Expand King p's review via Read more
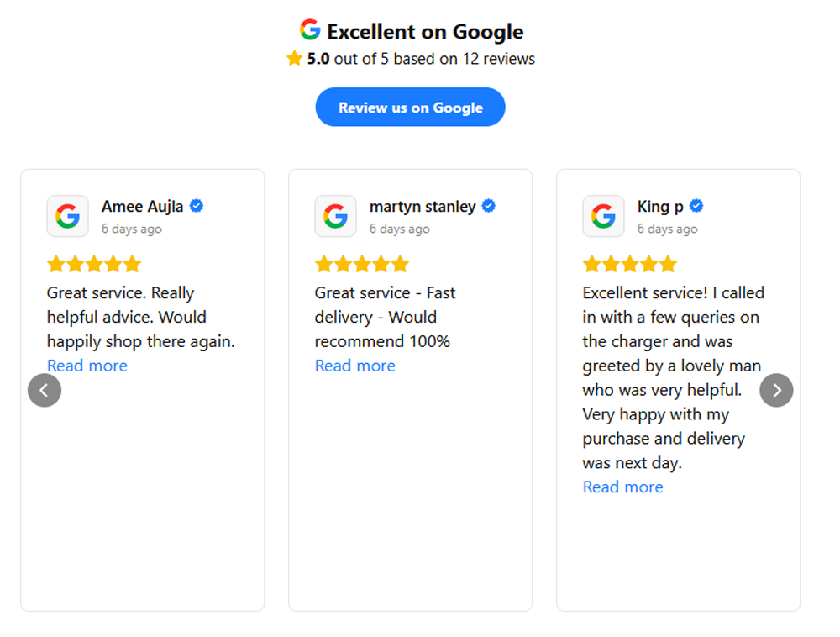Image resolution: width=840 pixels, height=637 pixels. coord(622,487)
